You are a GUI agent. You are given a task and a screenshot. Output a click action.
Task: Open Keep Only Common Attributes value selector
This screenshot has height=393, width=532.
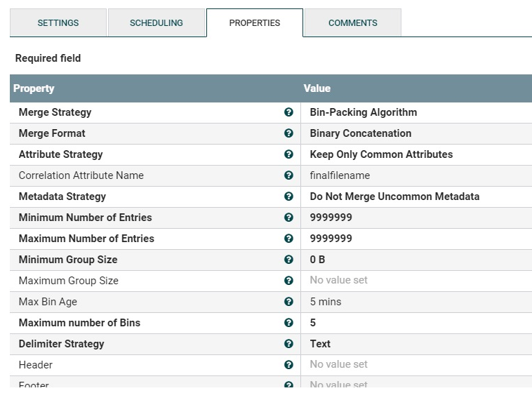[381, 154]
